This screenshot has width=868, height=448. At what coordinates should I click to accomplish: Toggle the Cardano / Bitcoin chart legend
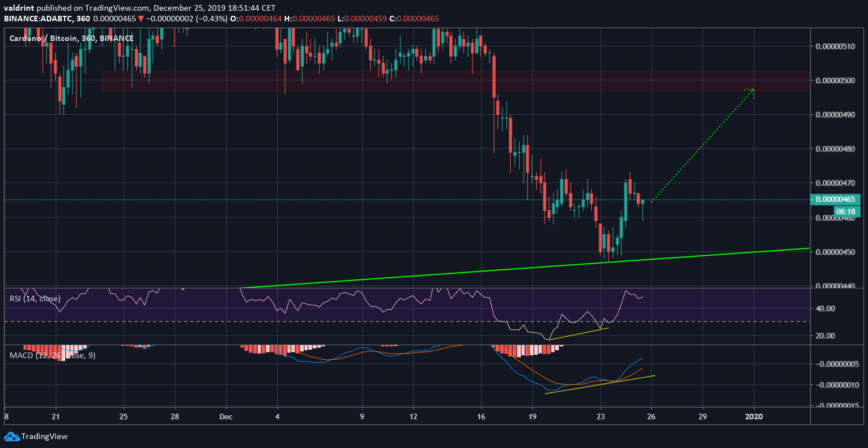pos(70,38)
